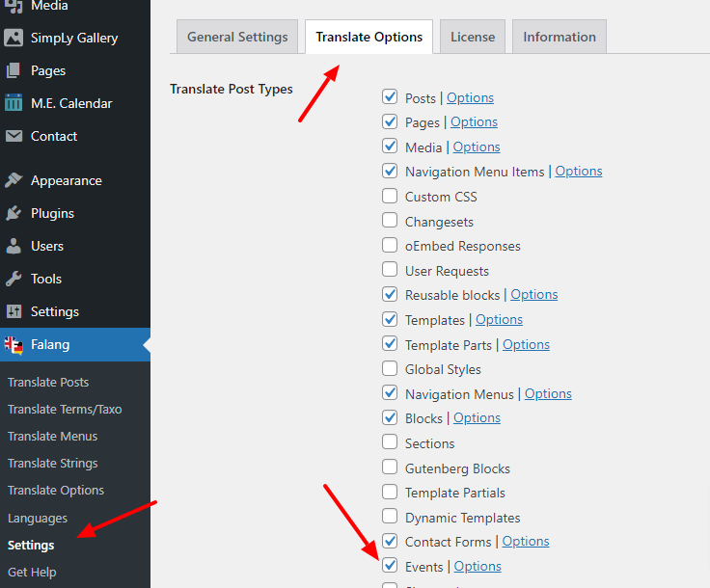The width and height of the screenshot is (710, 588).
Task: Go to Translate Strings submenu
Action: [x=52, y=464]
